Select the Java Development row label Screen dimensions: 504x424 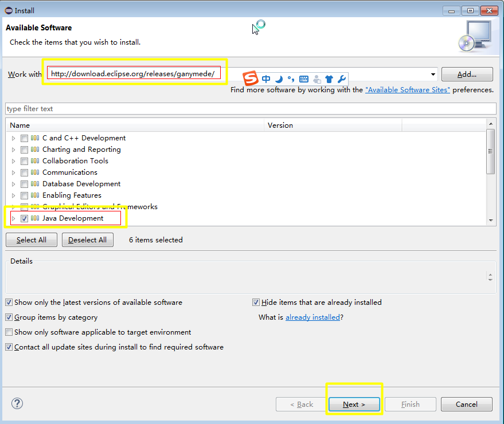point(73,218)
